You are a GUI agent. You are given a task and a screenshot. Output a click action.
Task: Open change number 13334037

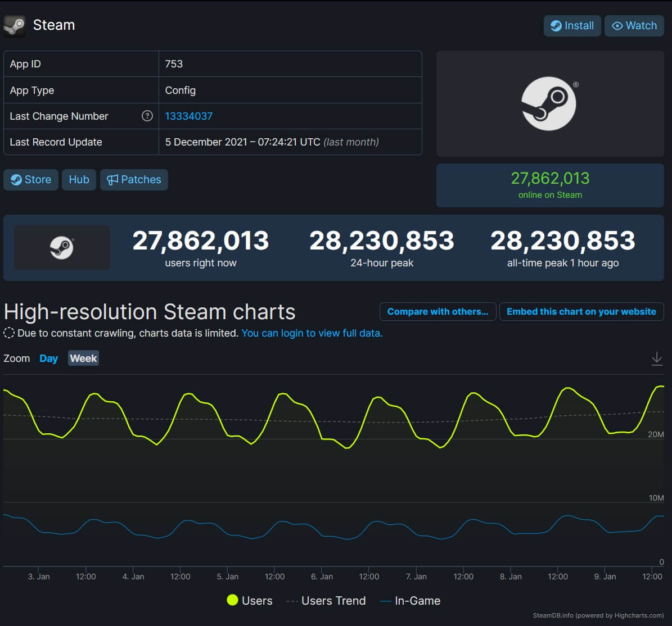188,116
